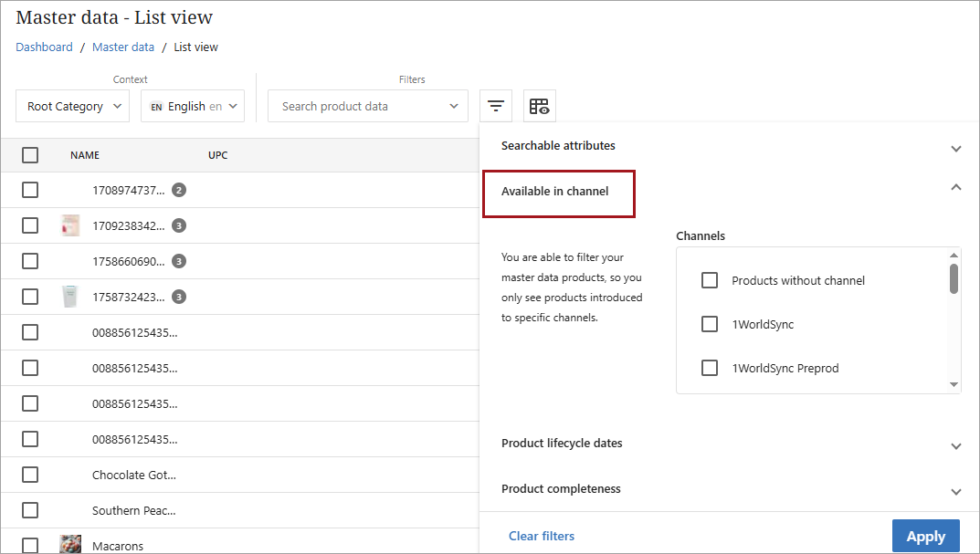Toggle the select-all checkbox in header

point(30,155)
